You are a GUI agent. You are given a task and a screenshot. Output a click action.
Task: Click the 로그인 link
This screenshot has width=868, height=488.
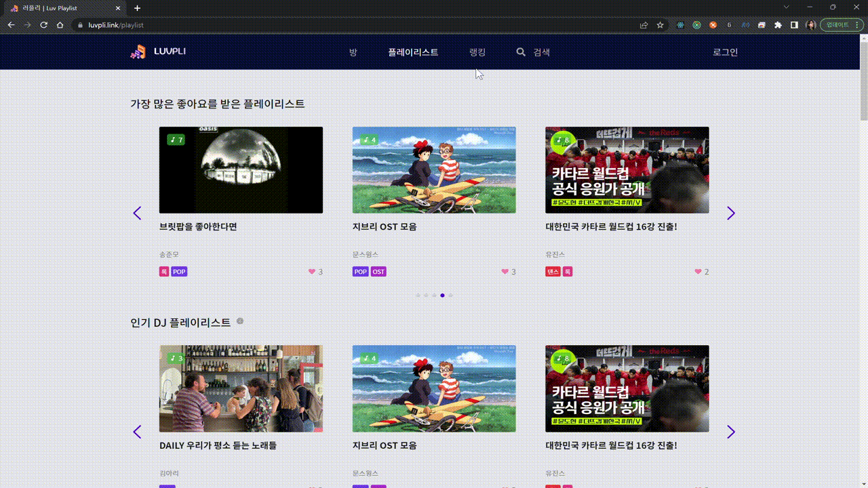725,52
